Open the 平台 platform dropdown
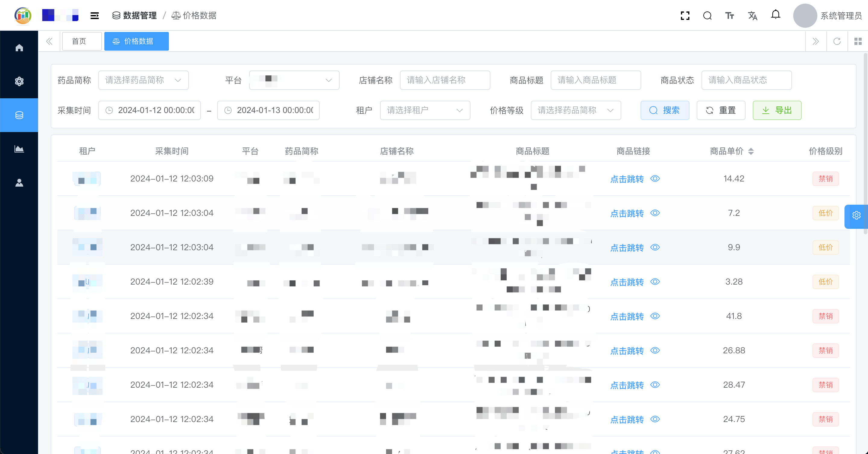 coord(294,80)
